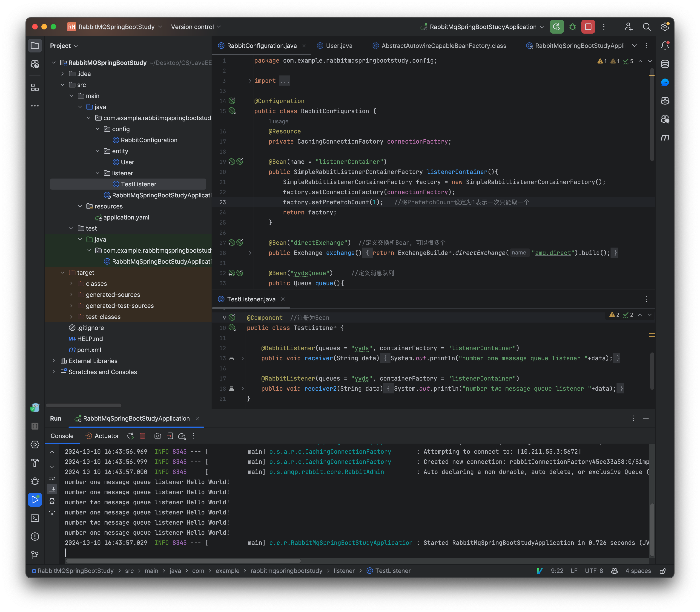This screenshot has height=612, width=700.
Task: Open the Terminal tool window
Action: pyautogui.click(x=35, y=518)
